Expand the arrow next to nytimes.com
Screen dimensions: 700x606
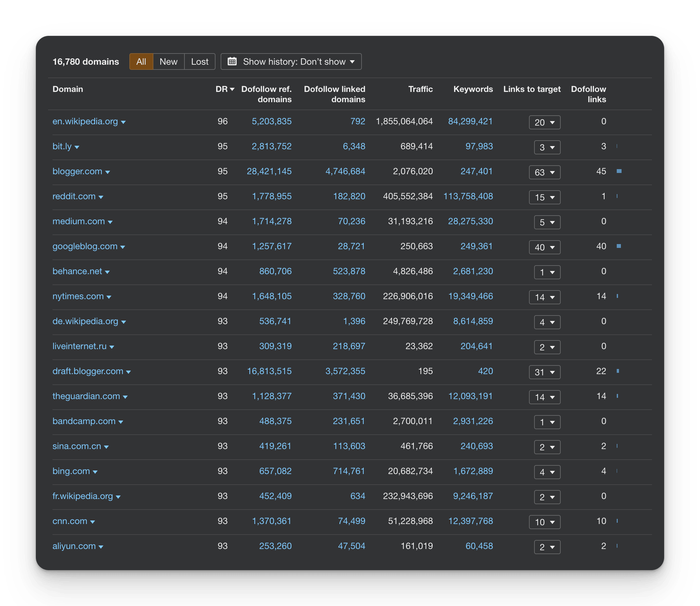point(109,298)
